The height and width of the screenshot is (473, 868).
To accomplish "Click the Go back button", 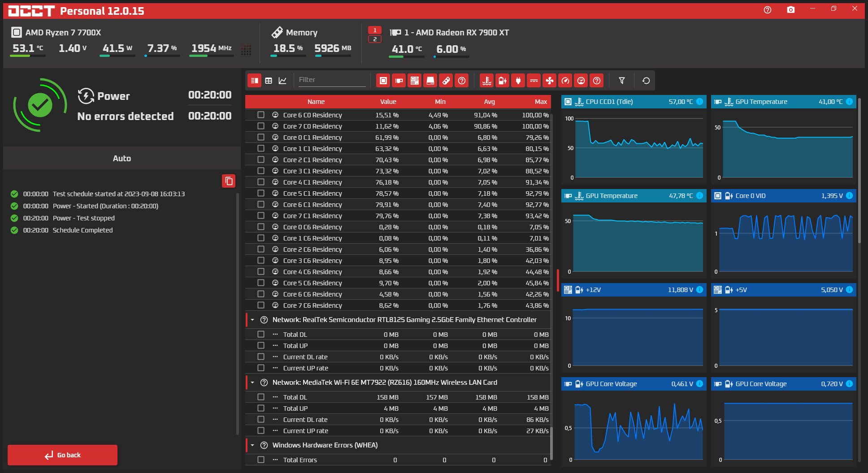I will 63,455.
